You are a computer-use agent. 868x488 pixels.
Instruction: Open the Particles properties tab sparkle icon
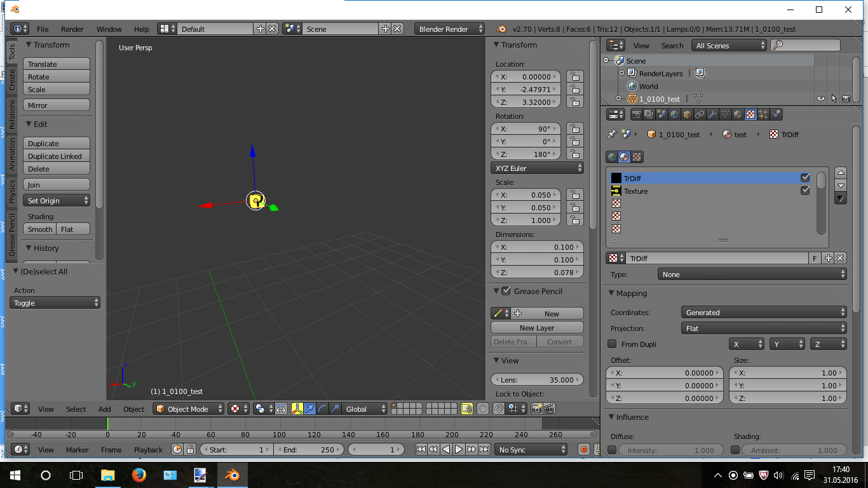pyautogui.click(x=763, y=115)
